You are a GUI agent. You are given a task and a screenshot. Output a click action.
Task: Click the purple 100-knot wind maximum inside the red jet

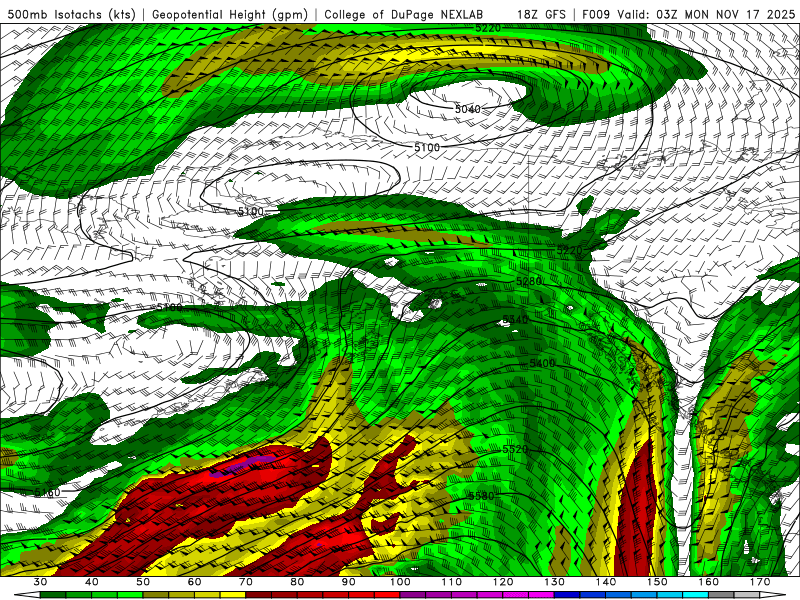pos(245,465)
